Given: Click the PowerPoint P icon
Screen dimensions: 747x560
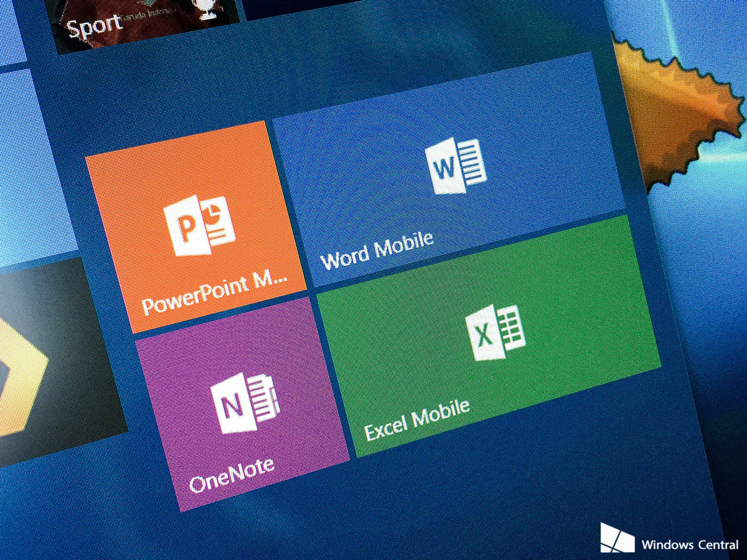Looking at the screenshot, I should coord(199,225).
